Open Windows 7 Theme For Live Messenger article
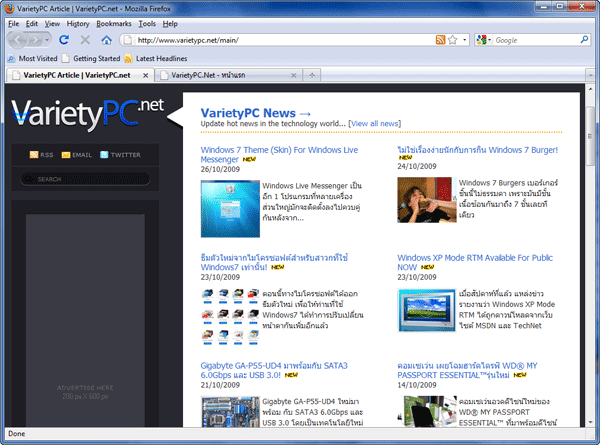This screenshot has height=445, width=600. (x=279, y=155)
